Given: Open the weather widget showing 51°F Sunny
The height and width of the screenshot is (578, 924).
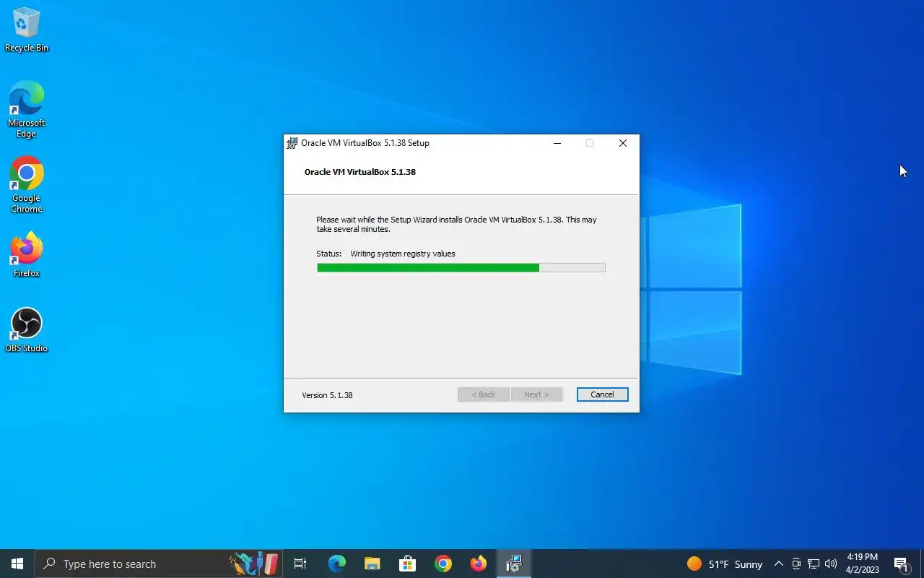Looking at the screenshot, I should [x=725, y=564].
